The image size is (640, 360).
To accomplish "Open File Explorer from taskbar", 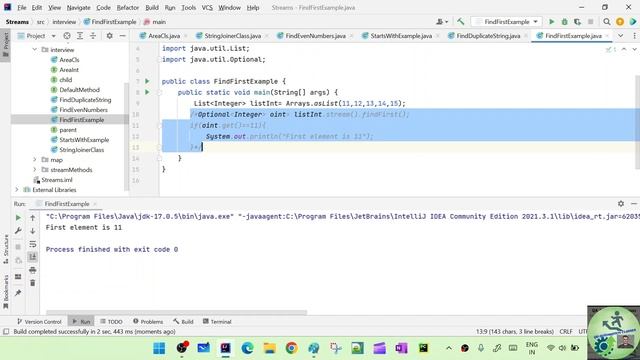I will (269, 348).
